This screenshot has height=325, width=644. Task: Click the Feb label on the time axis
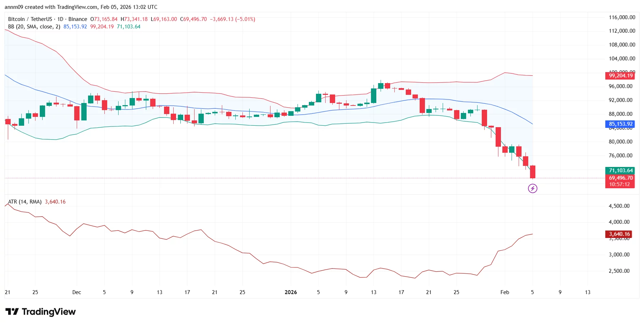pos(505,292)
